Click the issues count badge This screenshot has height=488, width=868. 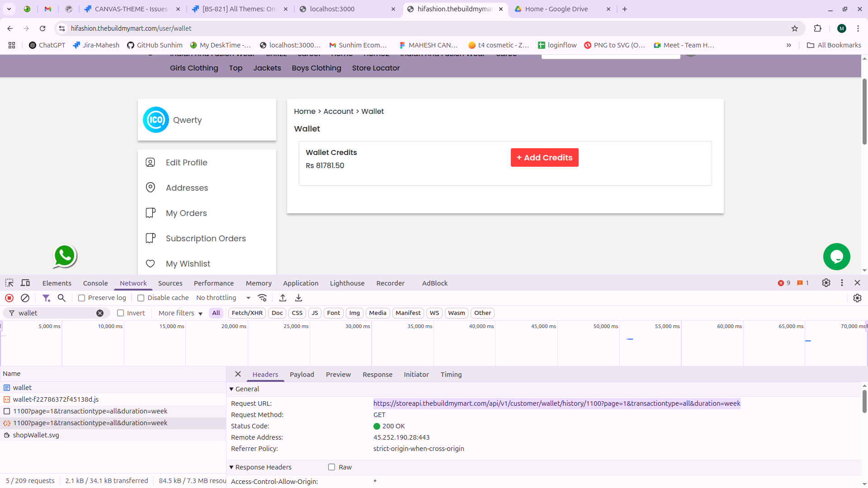(803, 283)
